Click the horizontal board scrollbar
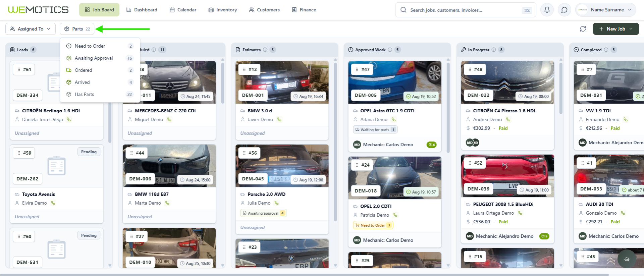 [304, 275]
